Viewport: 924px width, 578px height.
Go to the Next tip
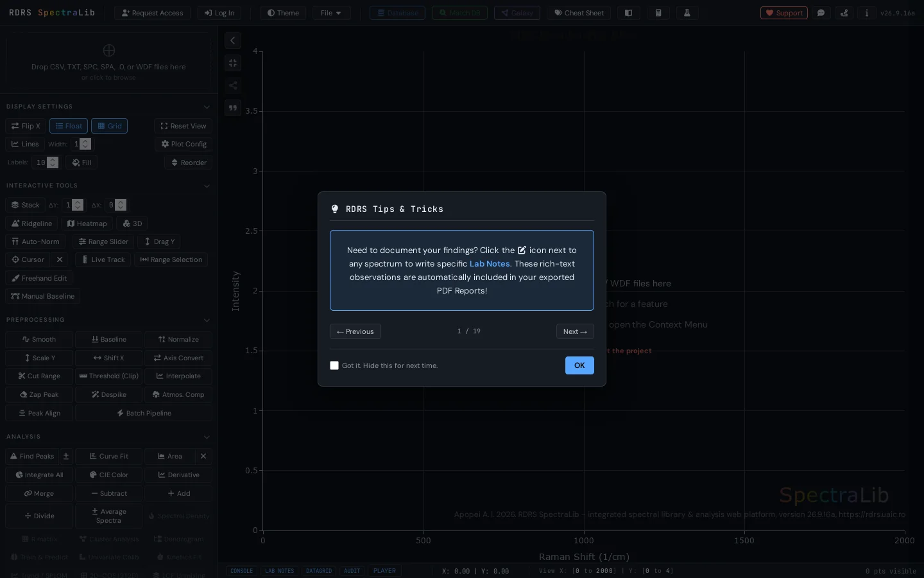point(575,331)
